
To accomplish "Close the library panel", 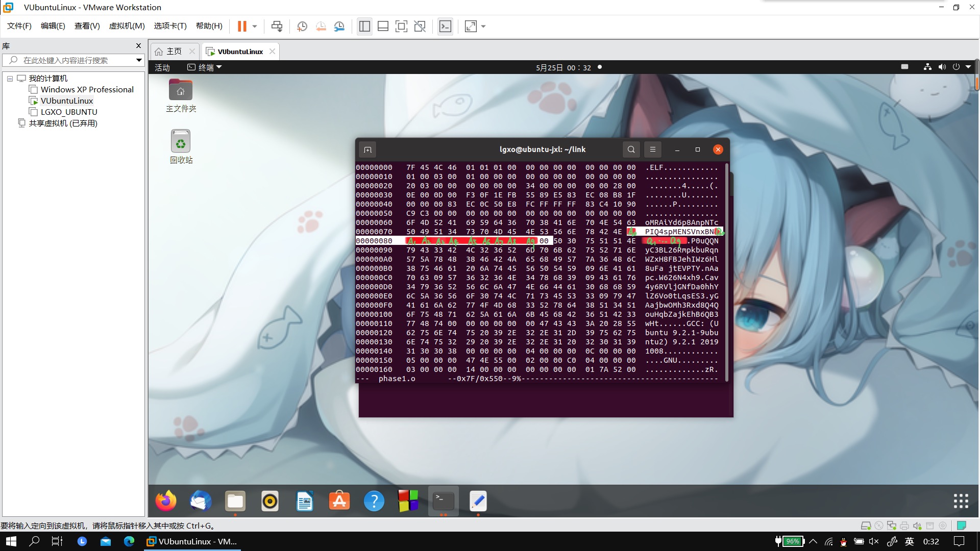I will point(138,46).
